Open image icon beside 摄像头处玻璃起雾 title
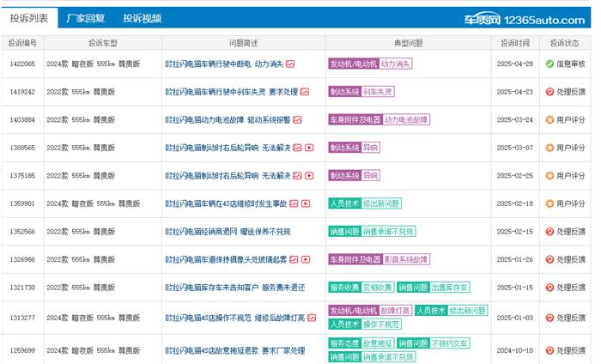Screen dimensions: 601x364 point(294,260)
